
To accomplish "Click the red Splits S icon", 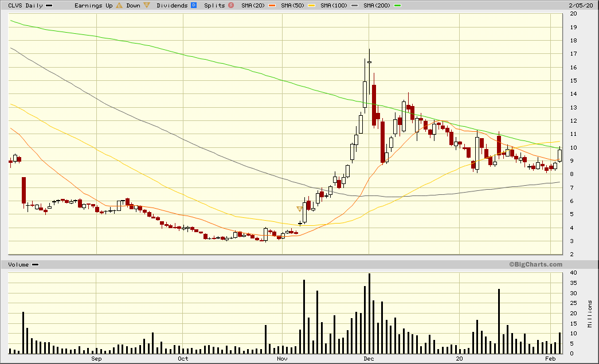I will pyautogui.click(x=230, y=5).
